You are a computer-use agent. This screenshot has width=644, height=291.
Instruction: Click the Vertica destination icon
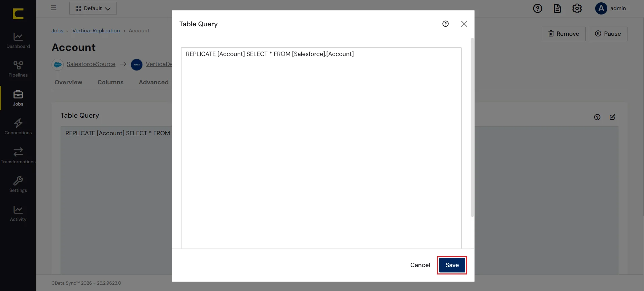[x=137, y=64]
